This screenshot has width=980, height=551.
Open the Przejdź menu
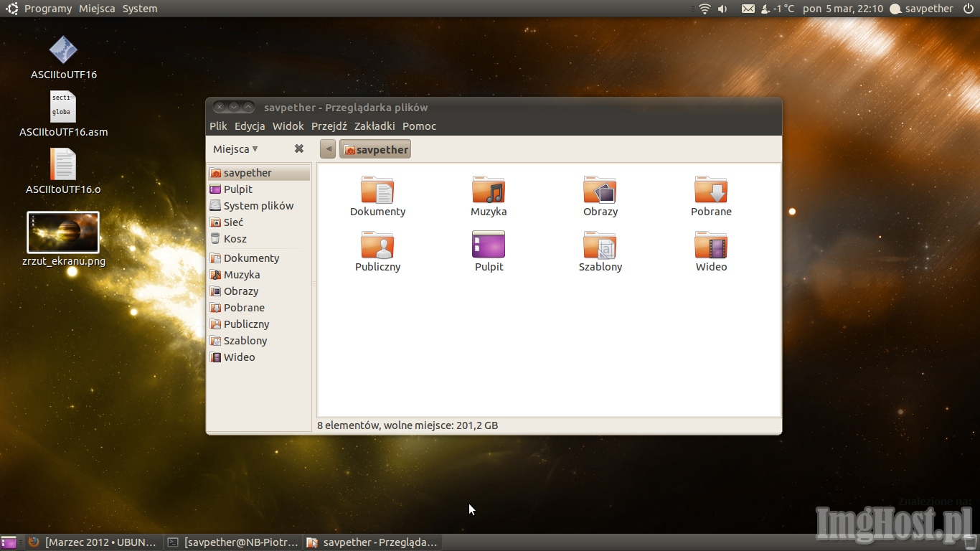tap(329, 126)
